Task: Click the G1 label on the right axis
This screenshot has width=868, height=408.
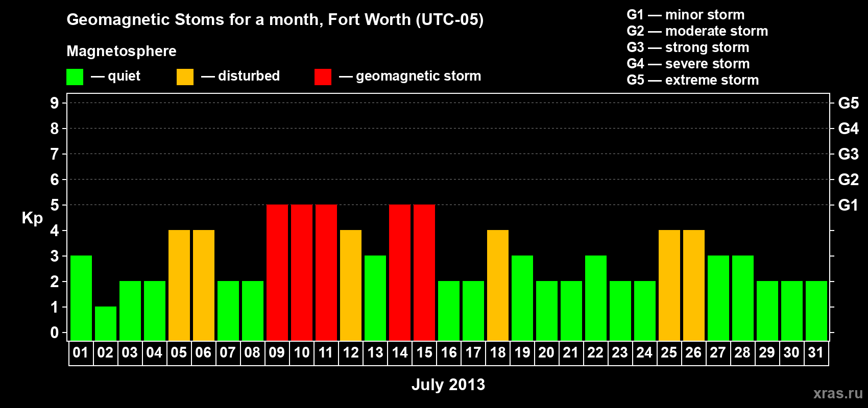Action: click(849, 205)
